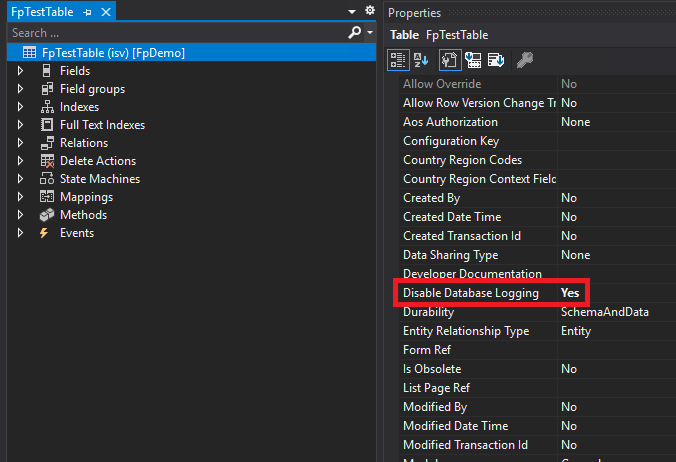This screenshot has height=462, width=676.
Task: Click into the Search box in designer
Action: [177, 33]
